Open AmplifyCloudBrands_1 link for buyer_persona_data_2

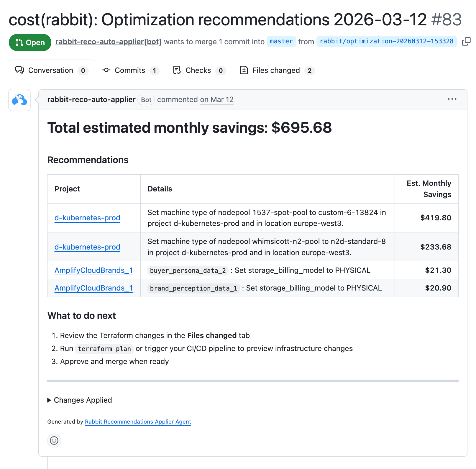(x=94, y=270)
